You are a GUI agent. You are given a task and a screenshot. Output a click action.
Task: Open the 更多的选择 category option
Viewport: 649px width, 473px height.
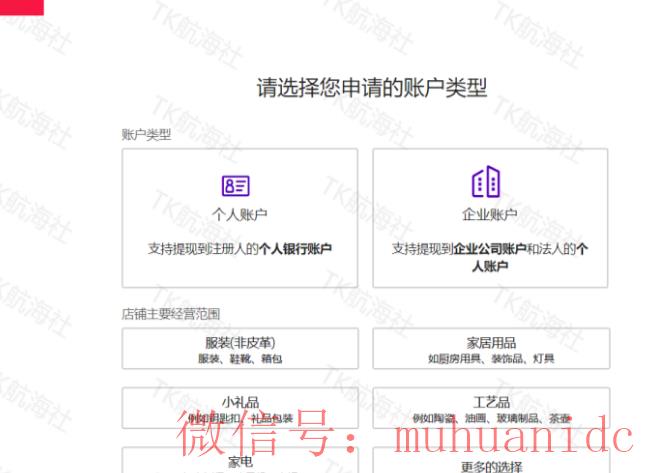491,460
